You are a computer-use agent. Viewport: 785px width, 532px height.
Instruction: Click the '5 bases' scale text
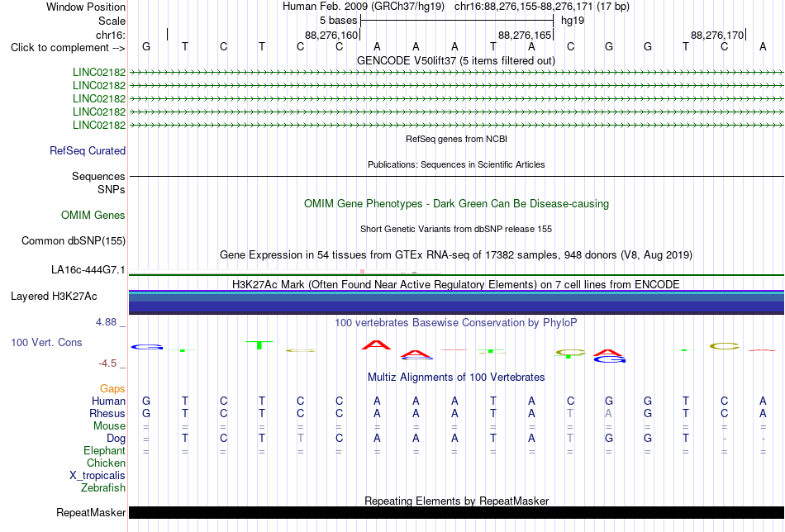(339, 21)
